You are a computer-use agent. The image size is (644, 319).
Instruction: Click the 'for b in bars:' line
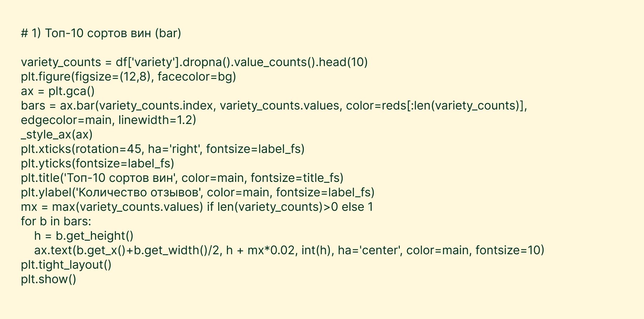coord(56,221)
